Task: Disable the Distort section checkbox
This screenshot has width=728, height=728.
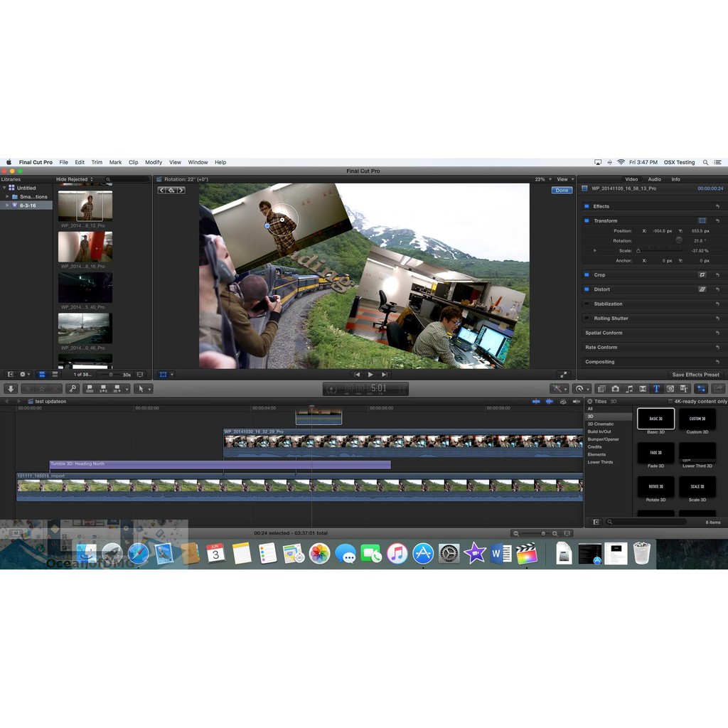Action: [587, 289]
